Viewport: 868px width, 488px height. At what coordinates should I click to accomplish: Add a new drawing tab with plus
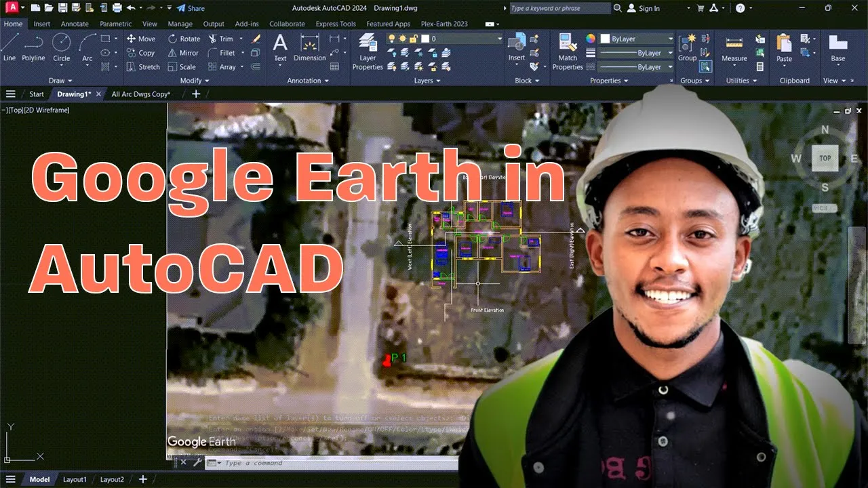197,94
